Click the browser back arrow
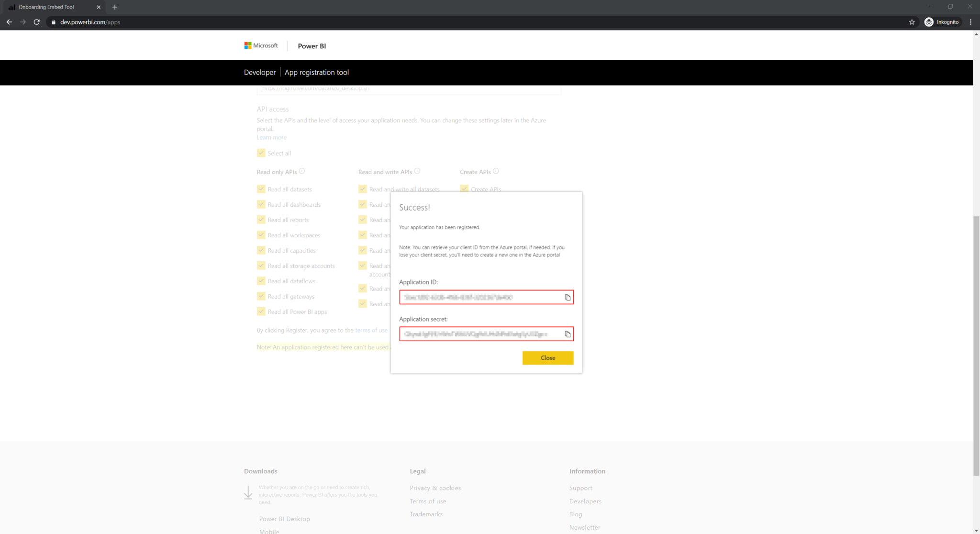Viewport: 980px width, 534px height. [9, 22]
